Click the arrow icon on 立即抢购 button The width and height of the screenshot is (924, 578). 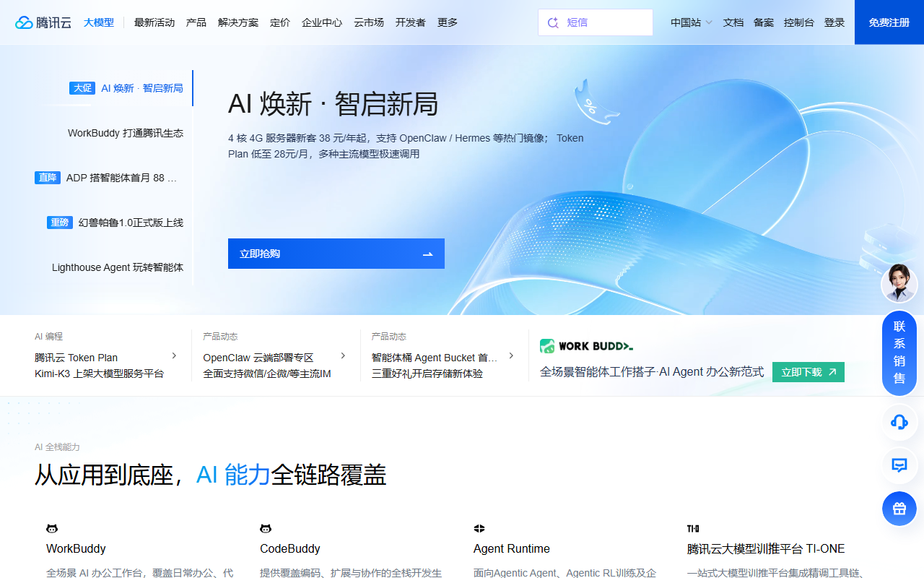pyautogui.click(x=427, y=254)
